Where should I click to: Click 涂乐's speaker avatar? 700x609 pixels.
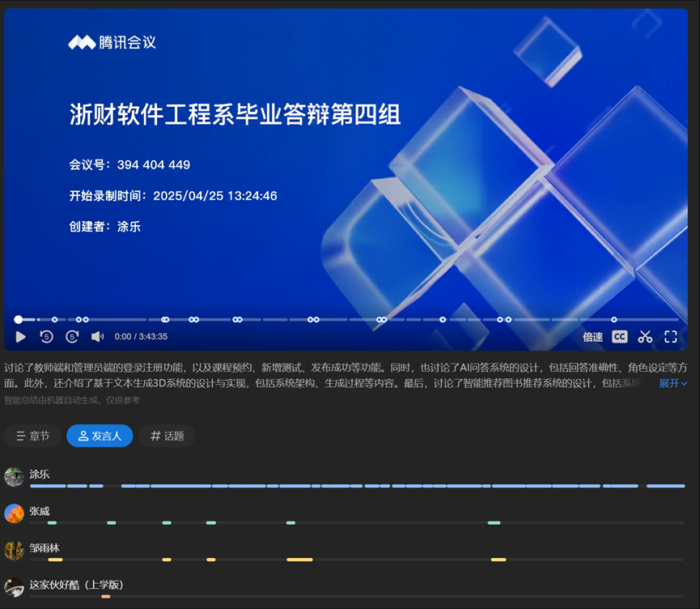[x=14, y=476]
